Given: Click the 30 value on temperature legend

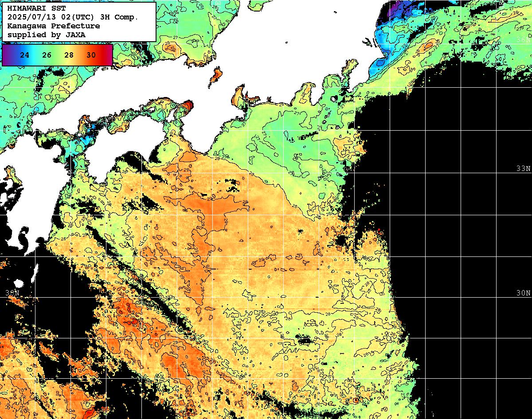Looking at the screenshot, I should pyautogui.click(x=91, y=55).
